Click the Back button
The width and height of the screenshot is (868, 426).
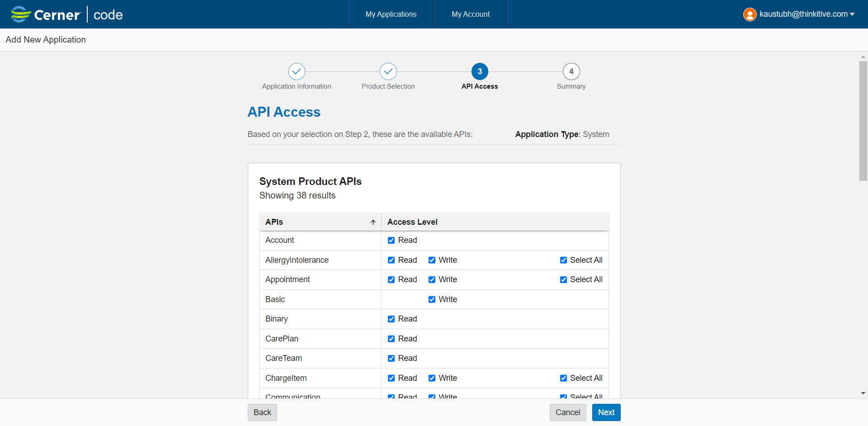point(262,412)
